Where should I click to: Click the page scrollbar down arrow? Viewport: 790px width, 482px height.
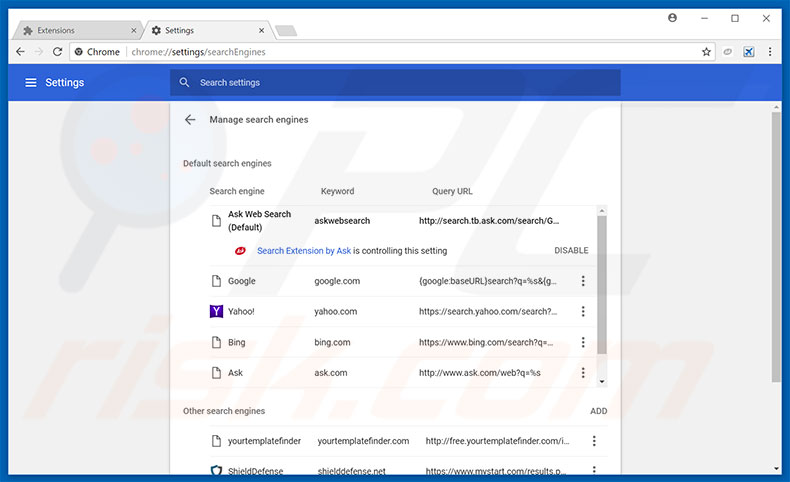776,469
